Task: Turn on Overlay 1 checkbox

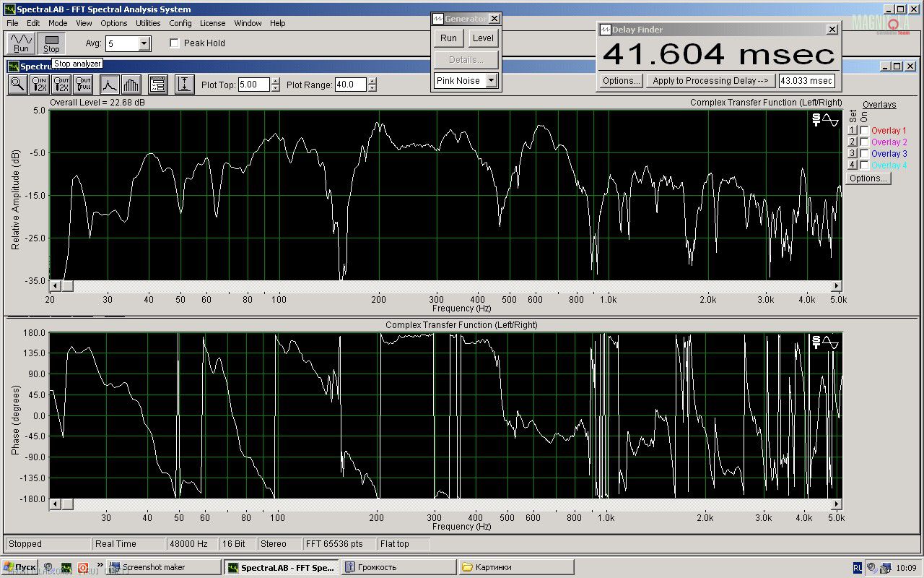Action: (865, 131)
